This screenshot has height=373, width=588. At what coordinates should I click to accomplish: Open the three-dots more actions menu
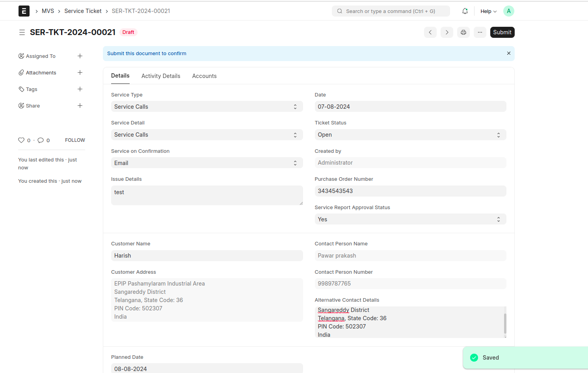480,32
